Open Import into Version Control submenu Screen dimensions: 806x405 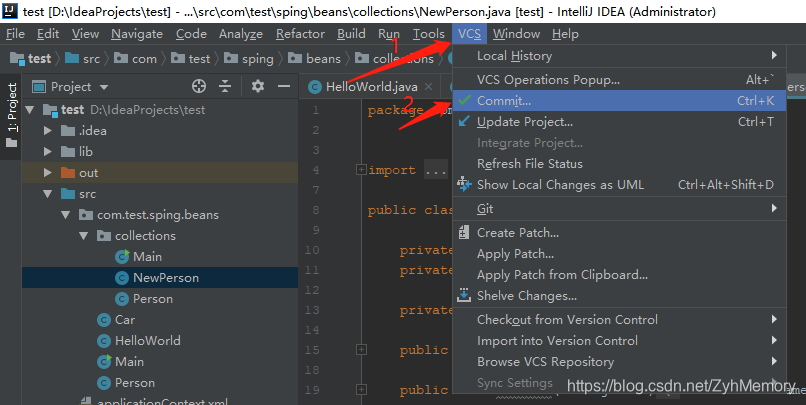[x=619, y=341]
